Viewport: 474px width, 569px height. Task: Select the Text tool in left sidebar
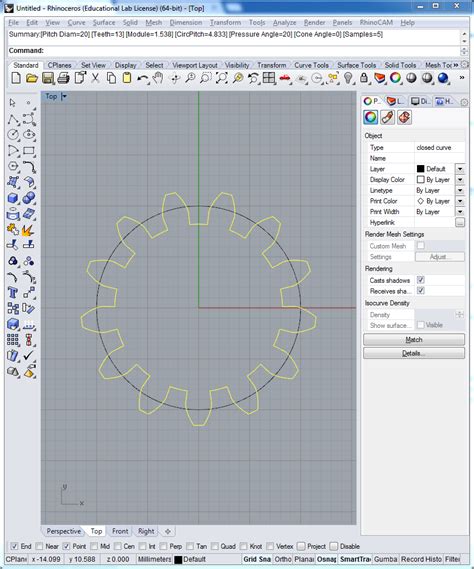pos(13,292)
